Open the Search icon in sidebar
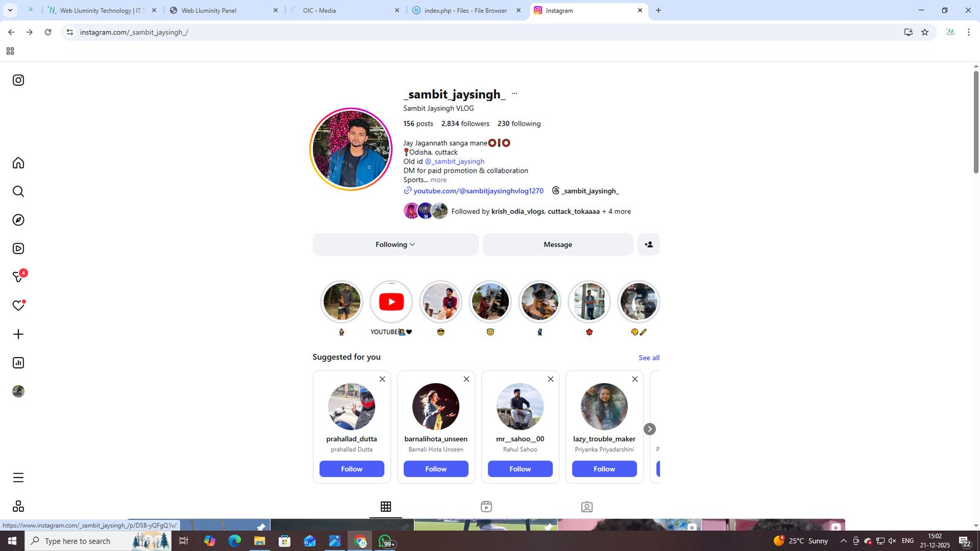The width and height of the screenshot is (980, 551). [18, 192]
